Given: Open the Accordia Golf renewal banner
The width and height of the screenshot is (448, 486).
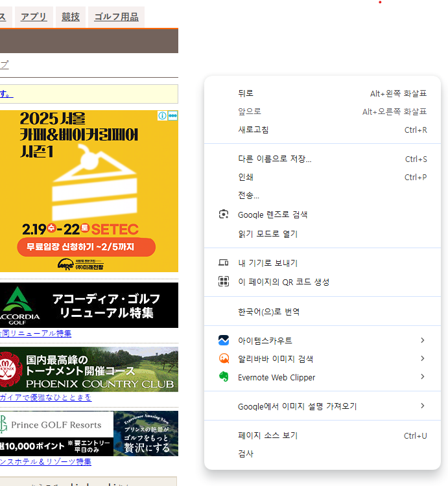Looking at the screenshot, I should pyautogui.click(x=89, y=305).
